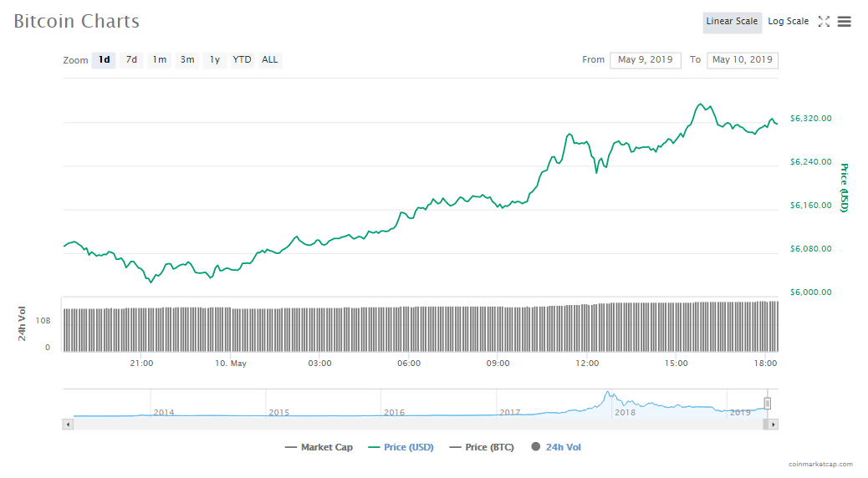The height and width of the screenshot is (478, 868).
Task: Switch to Linear Scale
Action: 732,22
